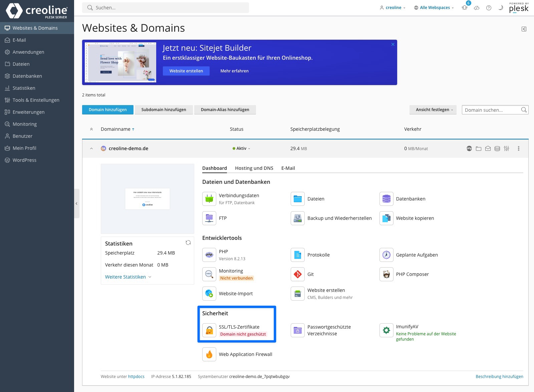Focus the Domain suchen field

pos(495,110)
